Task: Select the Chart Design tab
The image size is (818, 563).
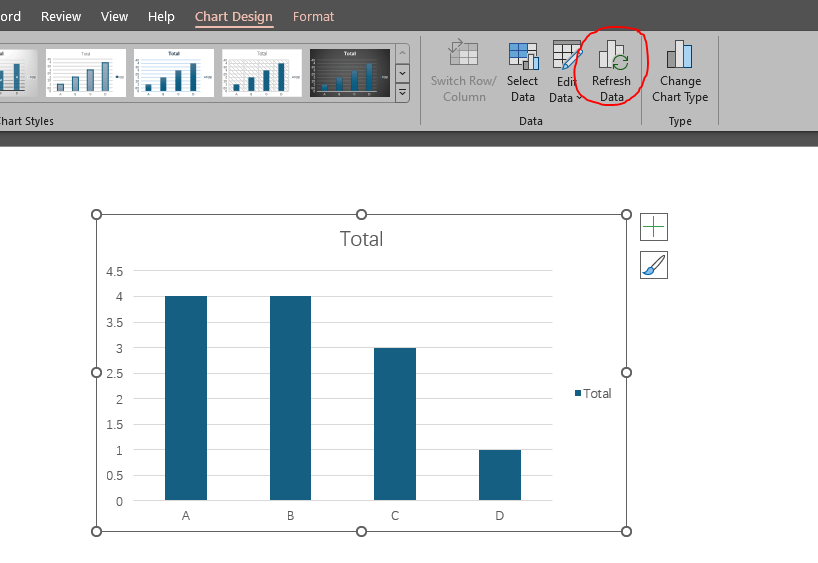Action: 234,17
